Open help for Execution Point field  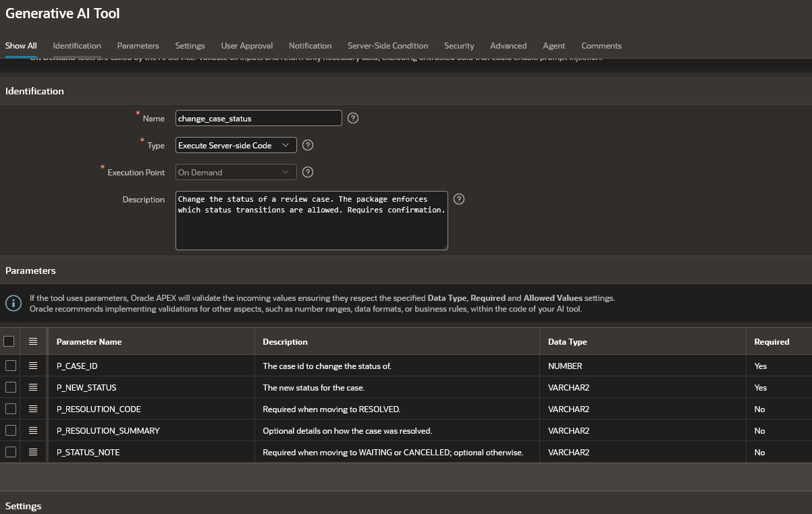tap(308, 172)
